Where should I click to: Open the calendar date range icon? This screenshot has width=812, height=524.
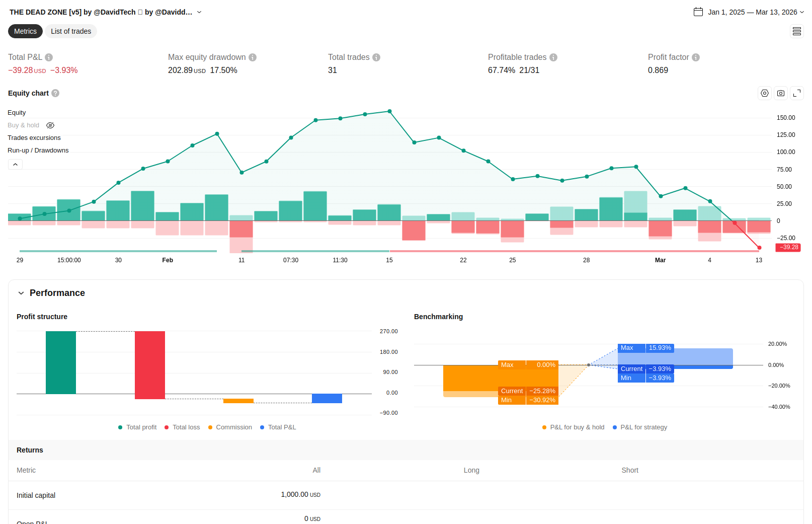pos(698,12)
